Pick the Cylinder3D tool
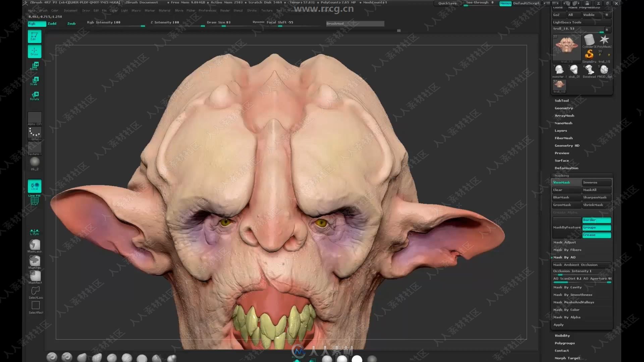 point(589,41)
